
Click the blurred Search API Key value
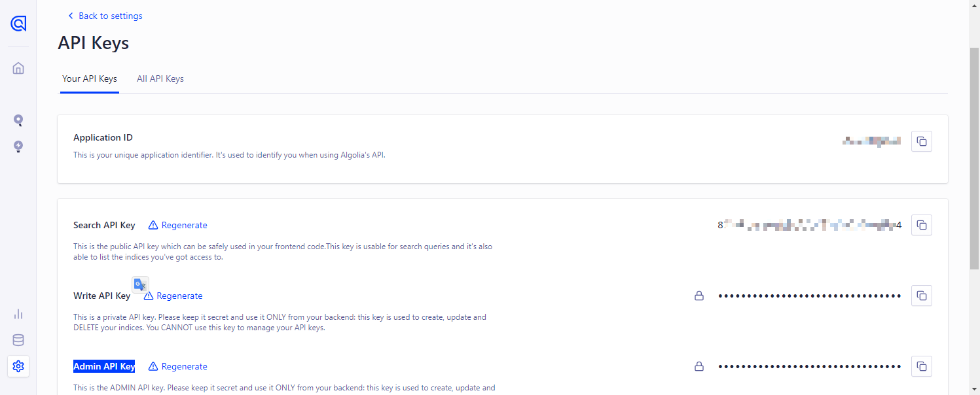[810, 225]
